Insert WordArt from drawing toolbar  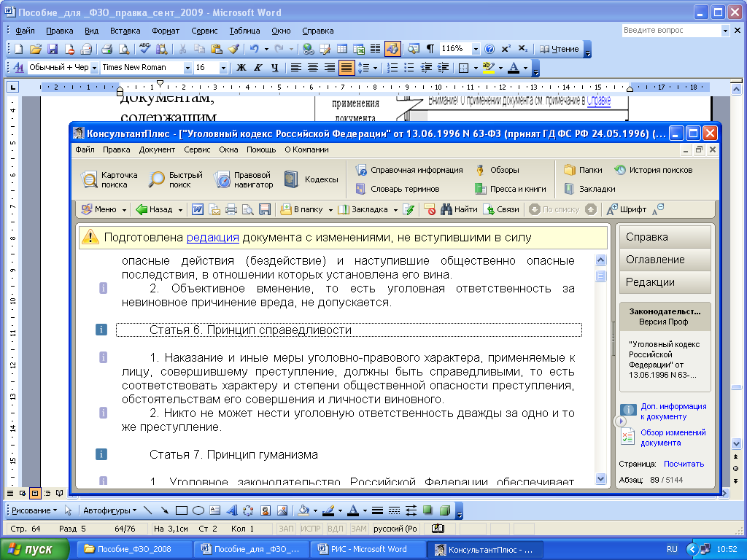[232, 510]
